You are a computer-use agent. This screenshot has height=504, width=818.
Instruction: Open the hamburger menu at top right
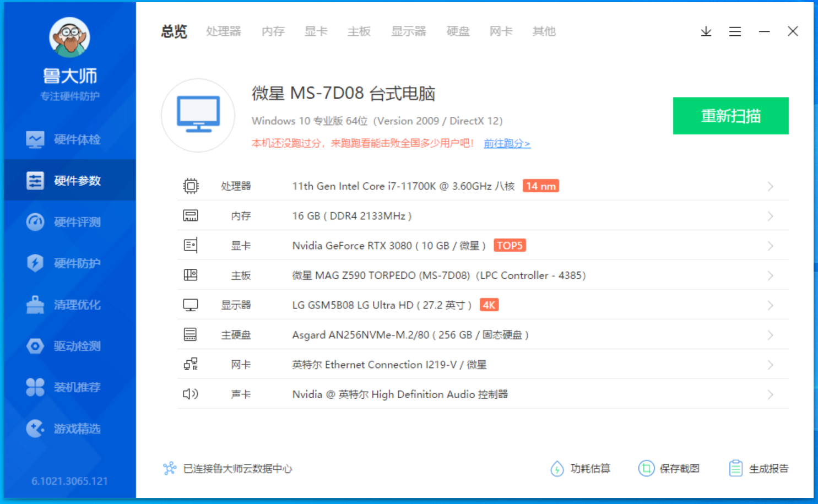tap(735, 31)
